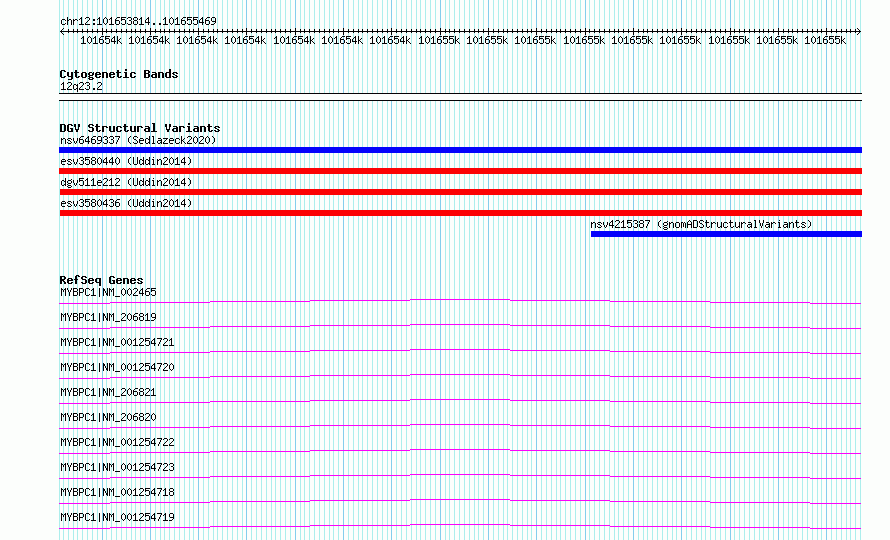Open transcript MYBPC1|NM_206819

108,317
